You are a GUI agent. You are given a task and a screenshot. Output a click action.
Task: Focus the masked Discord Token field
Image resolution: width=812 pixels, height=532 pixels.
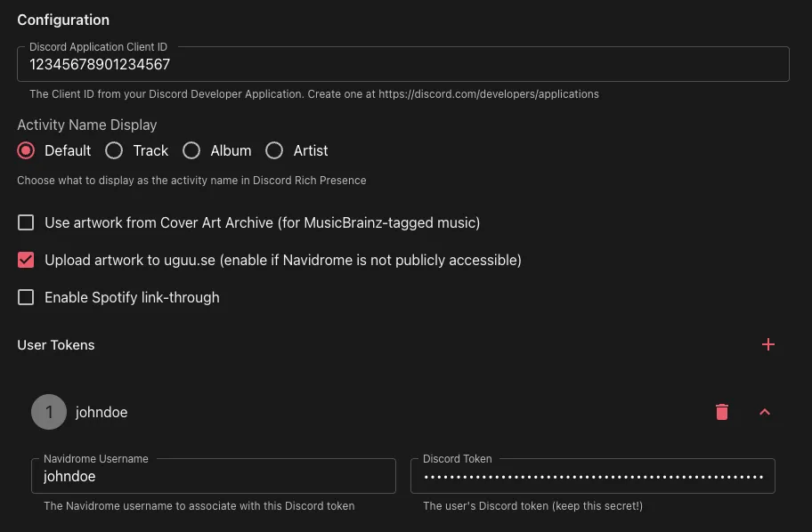tap(592, 477)
